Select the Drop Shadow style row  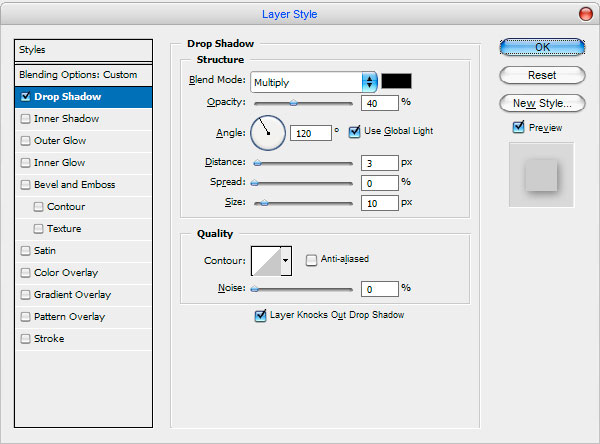coord(83,97)
